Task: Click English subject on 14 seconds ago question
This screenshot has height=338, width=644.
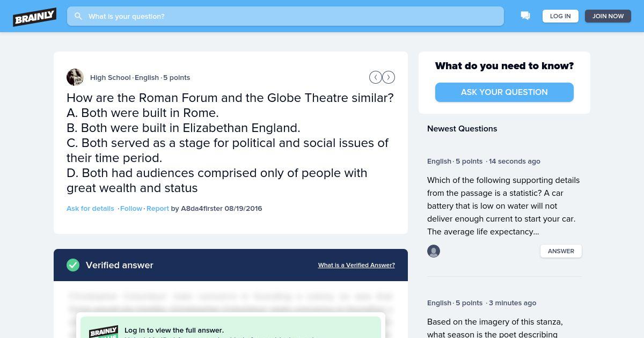Action: click(439, 161)
